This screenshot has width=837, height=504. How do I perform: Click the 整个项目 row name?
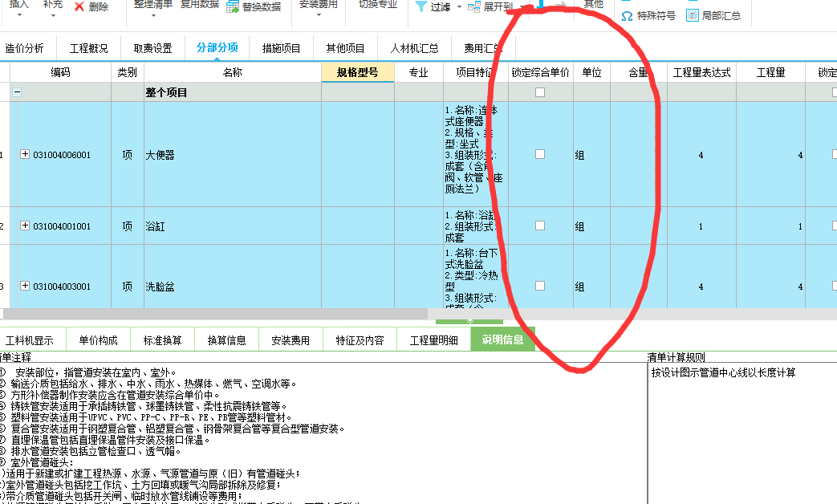click(167, 92)
